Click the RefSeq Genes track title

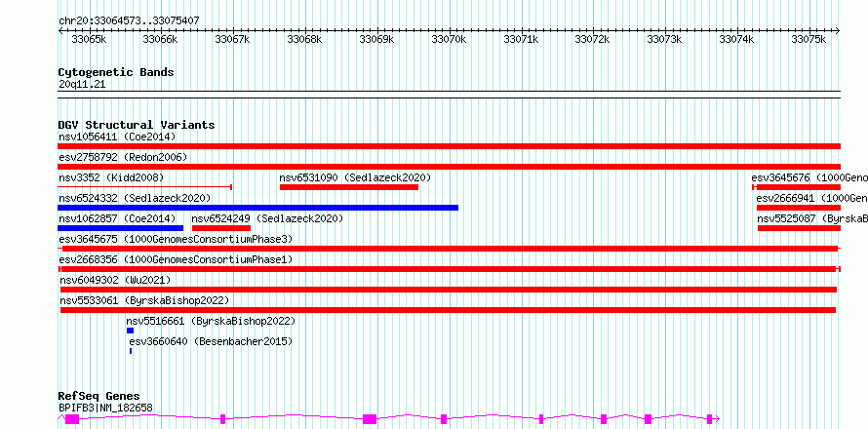click(99, 396)
